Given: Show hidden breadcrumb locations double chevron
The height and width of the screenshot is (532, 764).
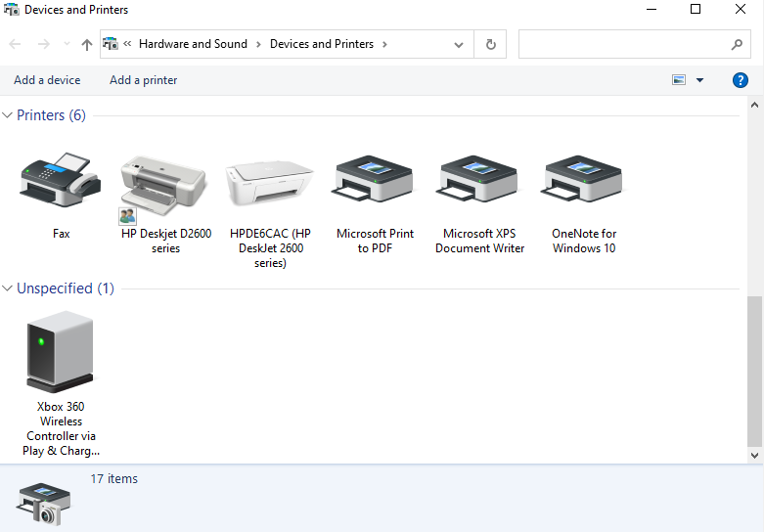Looking at the screenshot, I should 127,44.
